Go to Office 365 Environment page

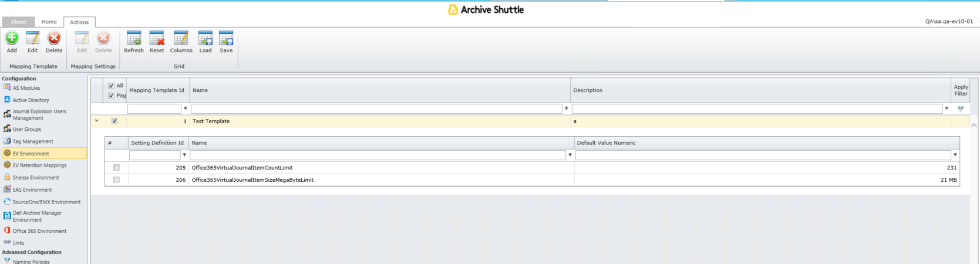point(39,231)
